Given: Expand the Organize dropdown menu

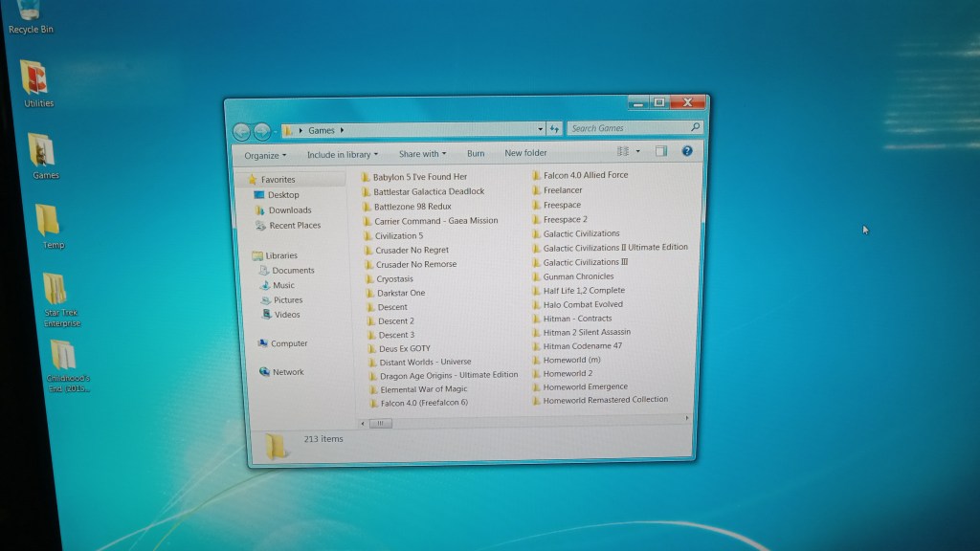Looking at the screenshot, I should point(264,155).
